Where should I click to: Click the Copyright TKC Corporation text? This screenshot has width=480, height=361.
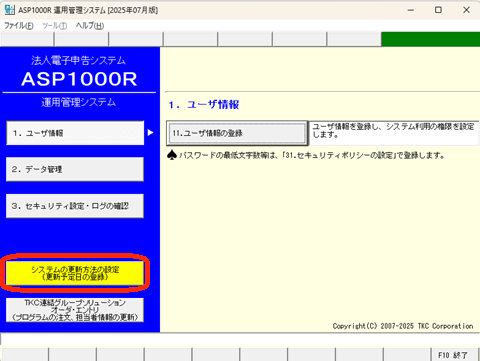403,326
